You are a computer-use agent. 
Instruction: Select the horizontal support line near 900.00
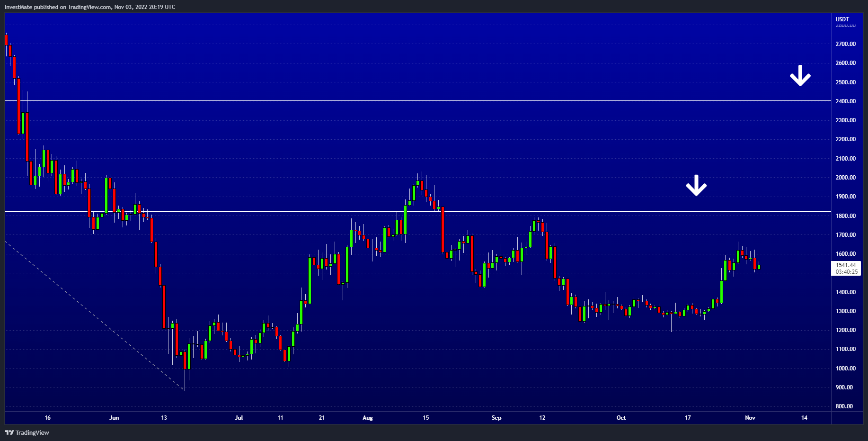418,391
